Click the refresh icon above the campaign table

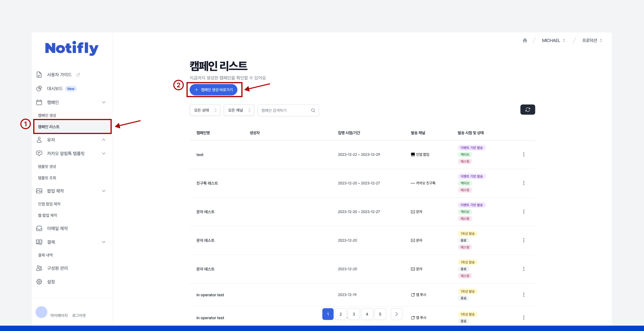pyautogui.click(x=528, y=110)
